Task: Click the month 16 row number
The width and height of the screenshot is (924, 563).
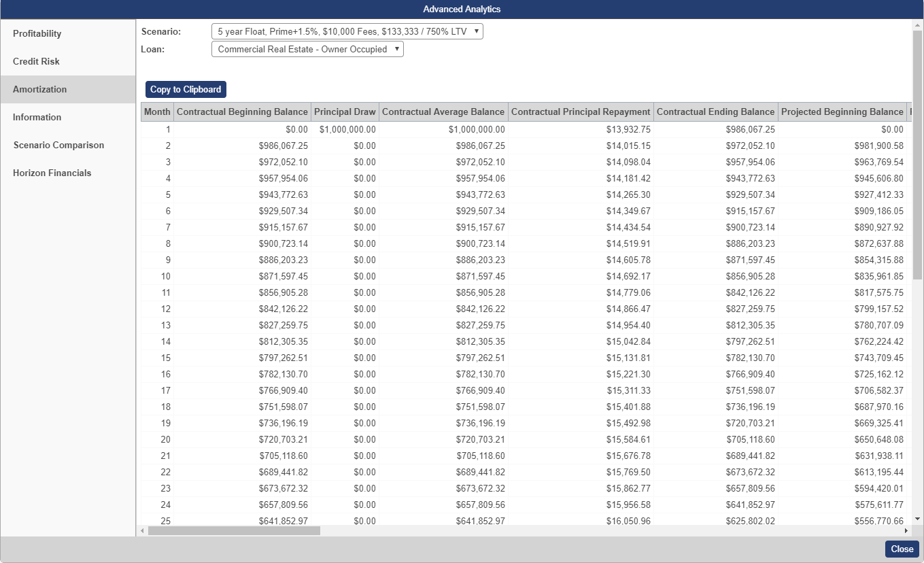Action: 157,374
